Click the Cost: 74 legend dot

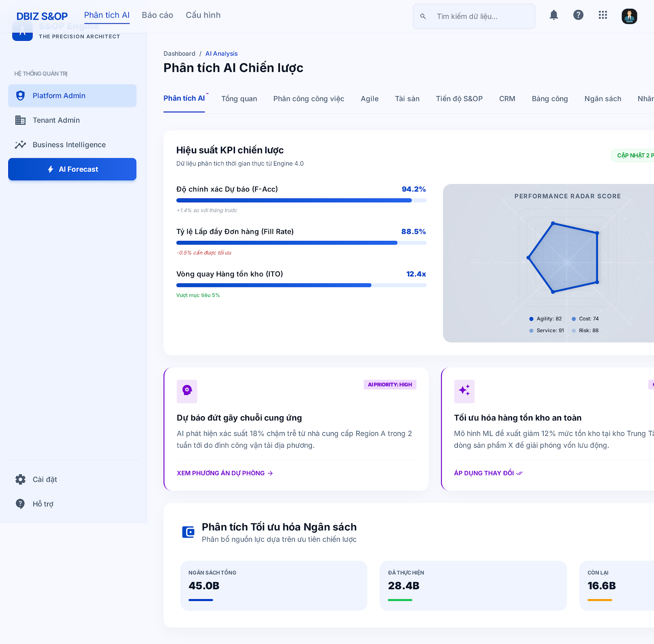(x=574, y=319)
